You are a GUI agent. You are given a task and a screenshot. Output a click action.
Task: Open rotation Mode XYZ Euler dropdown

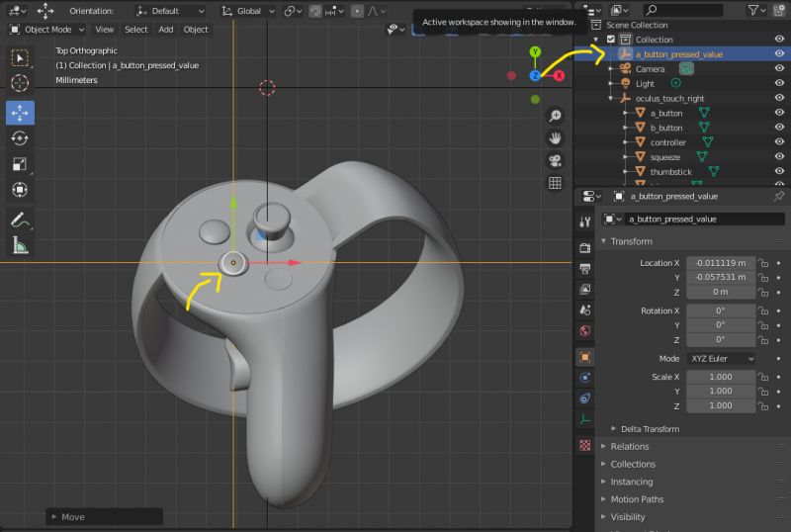tap(721, 358)
